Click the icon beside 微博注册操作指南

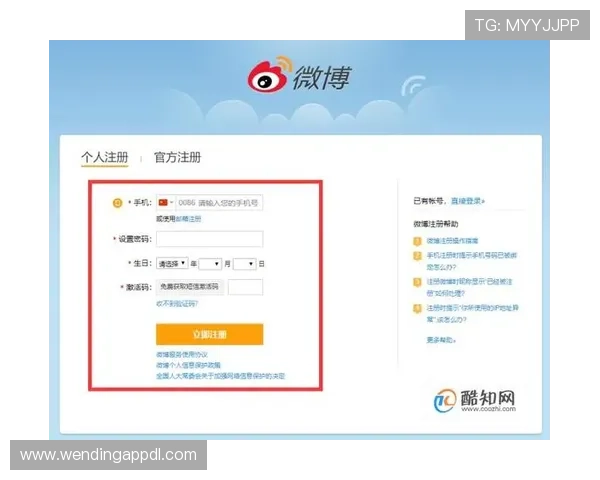(x=417, y=242)
